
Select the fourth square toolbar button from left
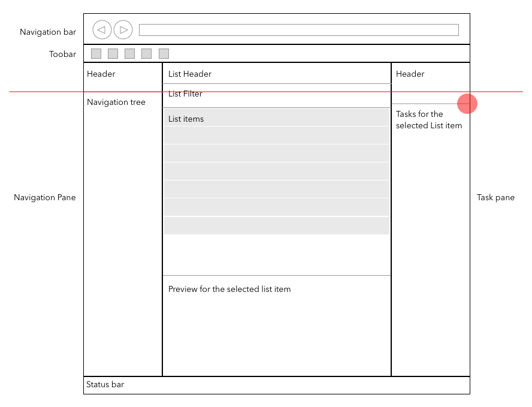pyautogui.click(x=146, y=53)
